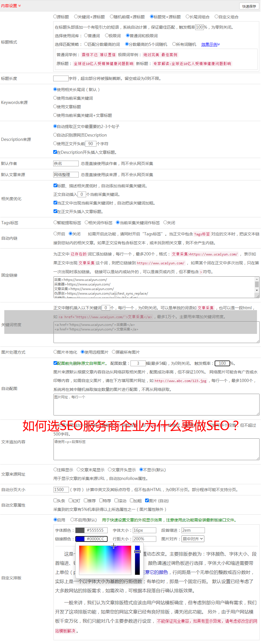Check the 推荐 article attribute
Image resolution: width=261 pixels, height=644 pixels.
pos(86,501)
